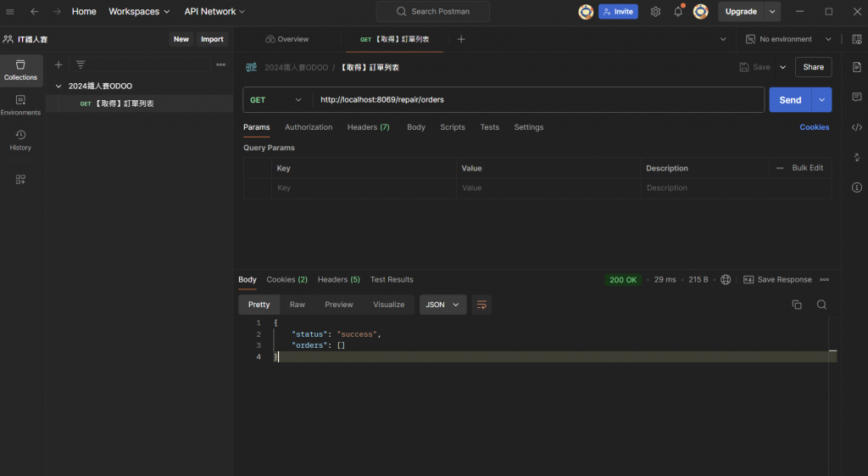Open the No environment selector
The width and height of the screenshot is (868, 476).
point(789,39)
